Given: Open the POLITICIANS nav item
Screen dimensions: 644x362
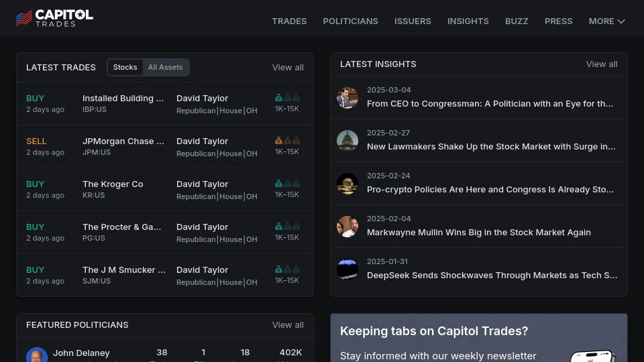Looking at the screenshot, I should 350,21.
